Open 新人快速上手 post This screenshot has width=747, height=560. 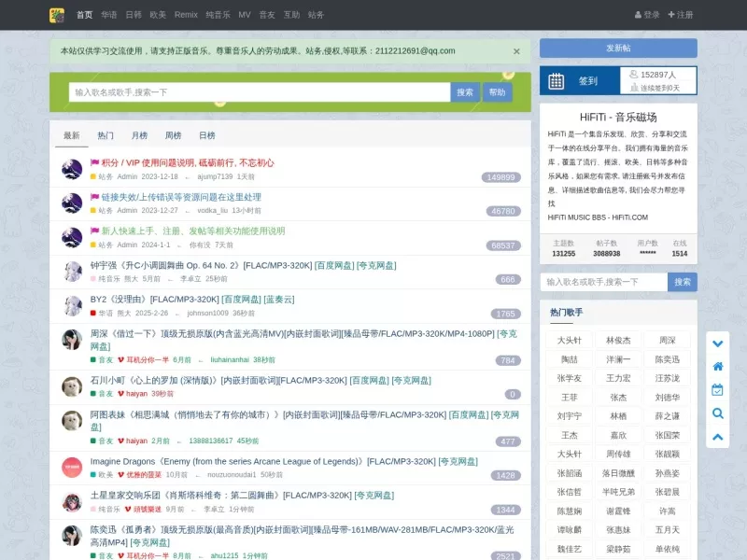click(193, 231)
